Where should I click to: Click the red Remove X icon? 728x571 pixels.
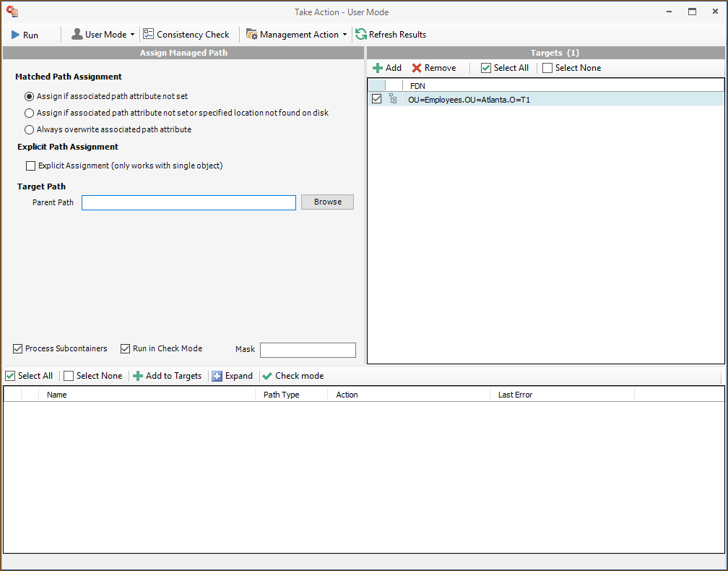pyautogui.click(x=417, y=68)
